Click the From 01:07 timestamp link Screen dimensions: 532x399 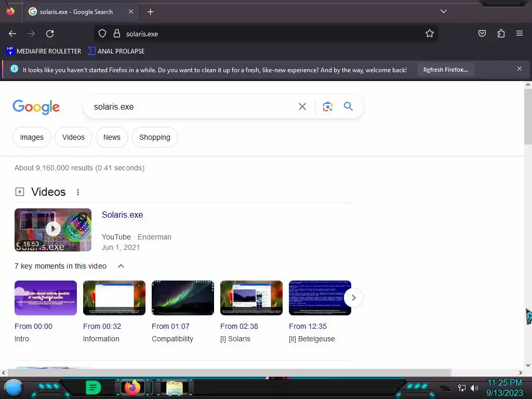click(170, 326)
